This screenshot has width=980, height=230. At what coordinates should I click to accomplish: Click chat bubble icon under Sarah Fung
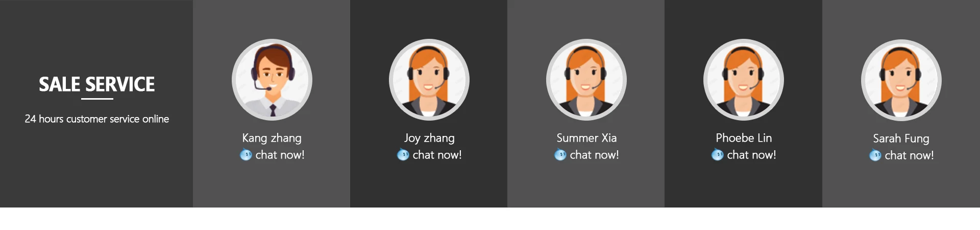tap(875, 155)
